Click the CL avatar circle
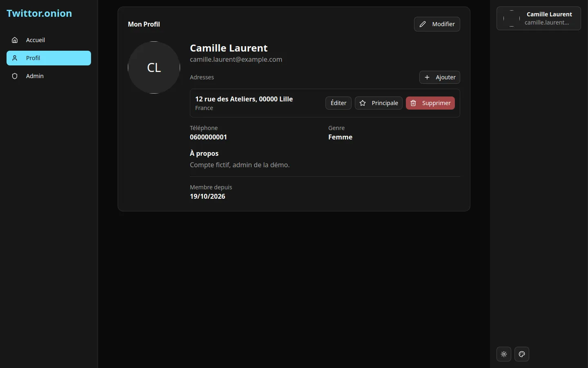The height and width of the screenshot is (368, 588). click(154, 67)
